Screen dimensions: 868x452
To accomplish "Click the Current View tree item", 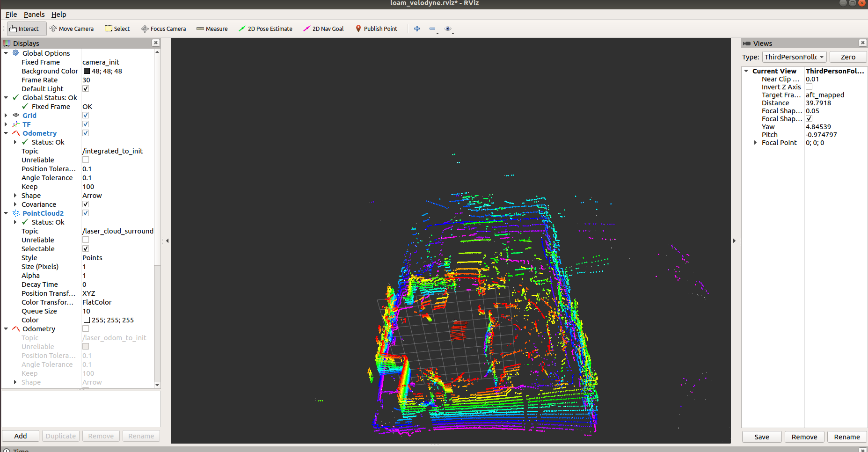I will tap(774, 71).
